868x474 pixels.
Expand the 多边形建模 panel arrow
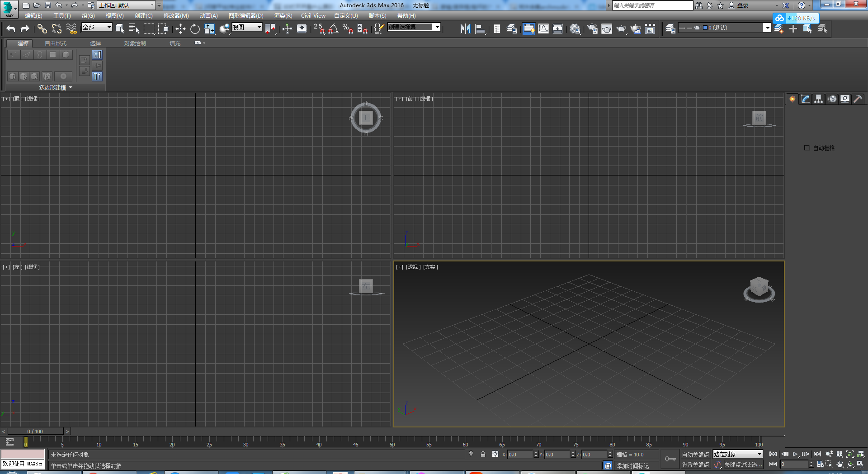(x=71, y=87)
